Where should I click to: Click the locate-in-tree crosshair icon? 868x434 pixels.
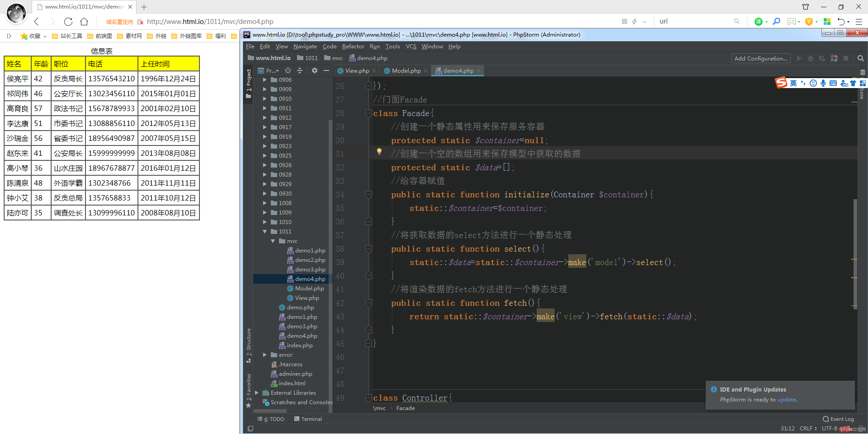[288, 70]
